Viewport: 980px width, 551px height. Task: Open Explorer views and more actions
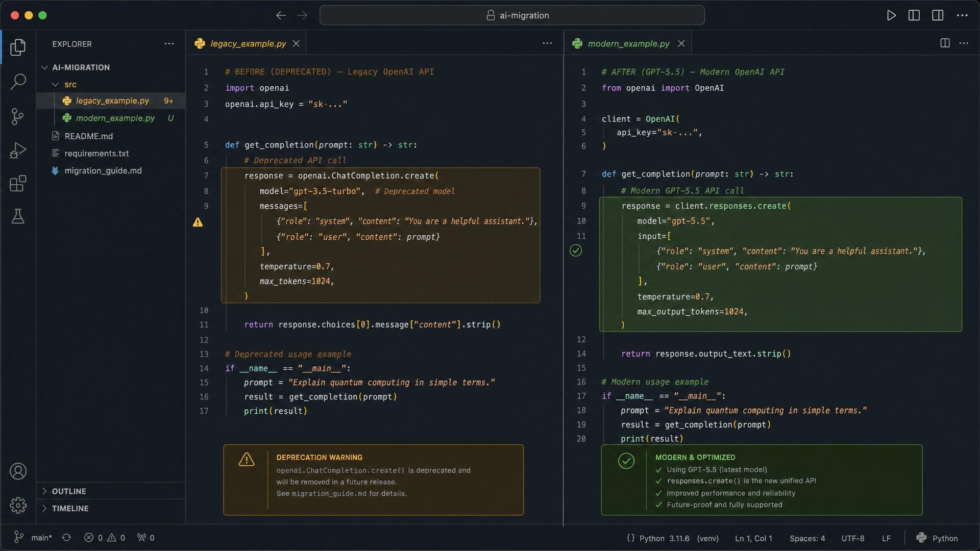coord(169,44)
